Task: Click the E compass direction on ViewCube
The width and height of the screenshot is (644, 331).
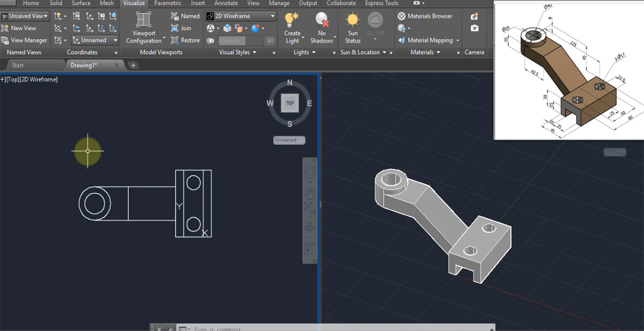Action: pos(310,103)
